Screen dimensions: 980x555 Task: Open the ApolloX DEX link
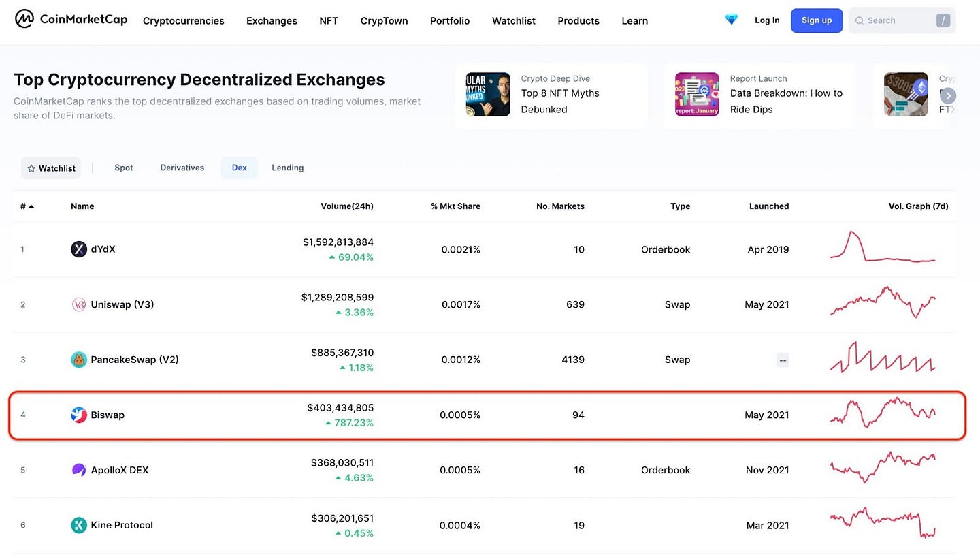120,470
